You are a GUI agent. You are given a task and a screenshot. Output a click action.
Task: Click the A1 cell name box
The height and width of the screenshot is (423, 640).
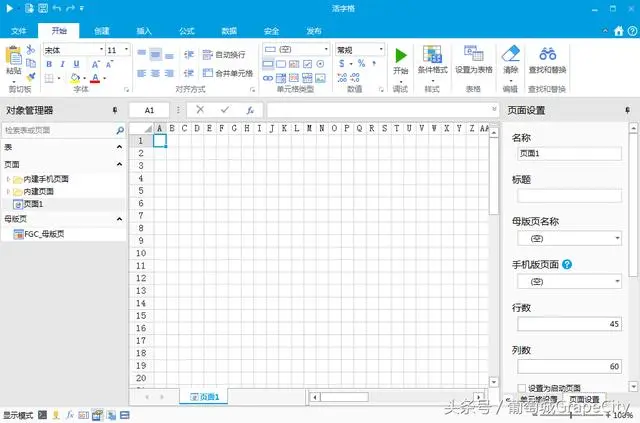[x=149, y=110]
